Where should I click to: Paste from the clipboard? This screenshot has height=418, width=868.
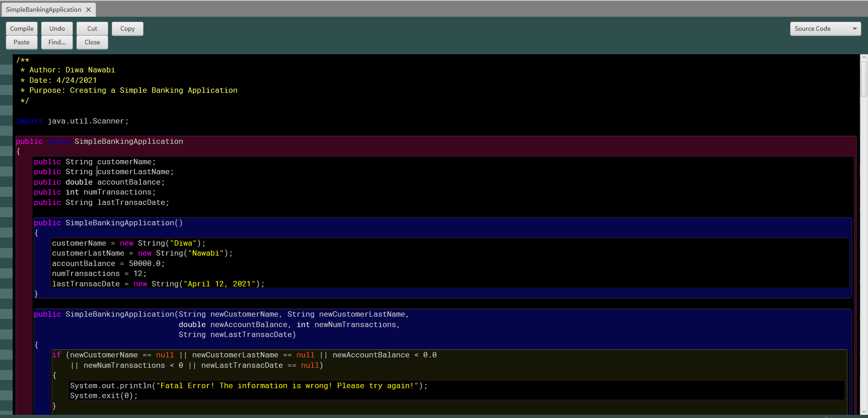click(x=21, y=42)
